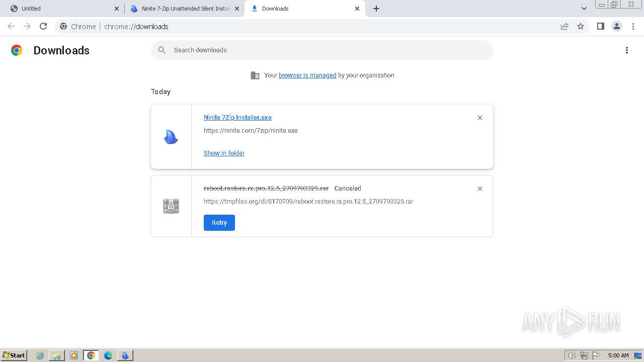
Task: Click the managed organization building icon
Action: (255, 75)
